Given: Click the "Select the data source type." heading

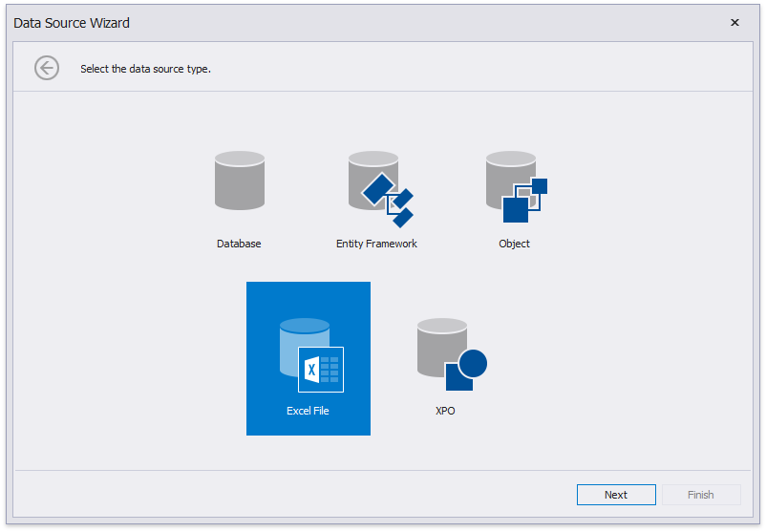Looking at the screenshot, I should coord(145,69).
